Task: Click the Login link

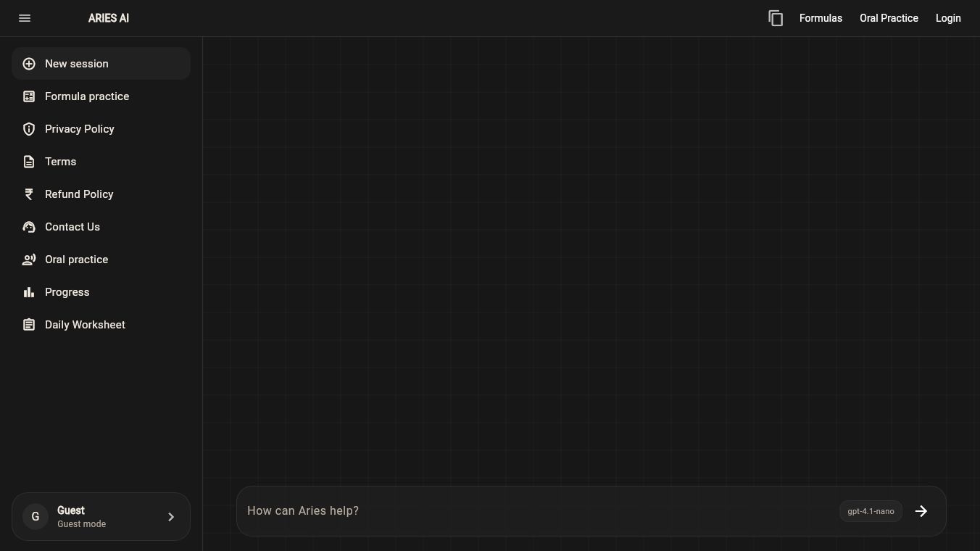Action: click(948, 18)
